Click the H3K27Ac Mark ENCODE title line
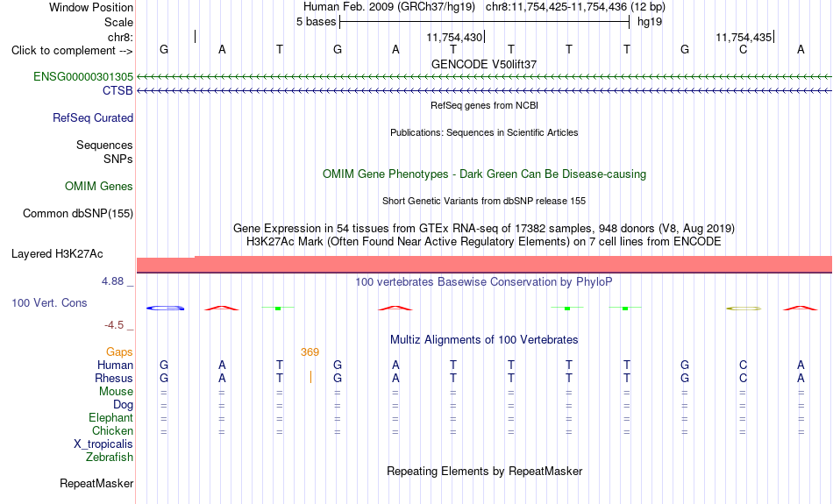Image resolution: width=833 pixels, height=504 pixels. (484, 242)
